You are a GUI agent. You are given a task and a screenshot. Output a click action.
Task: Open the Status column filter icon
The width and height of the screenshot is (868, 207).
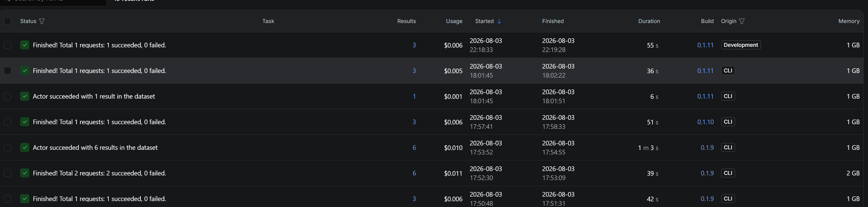point(42,21)
